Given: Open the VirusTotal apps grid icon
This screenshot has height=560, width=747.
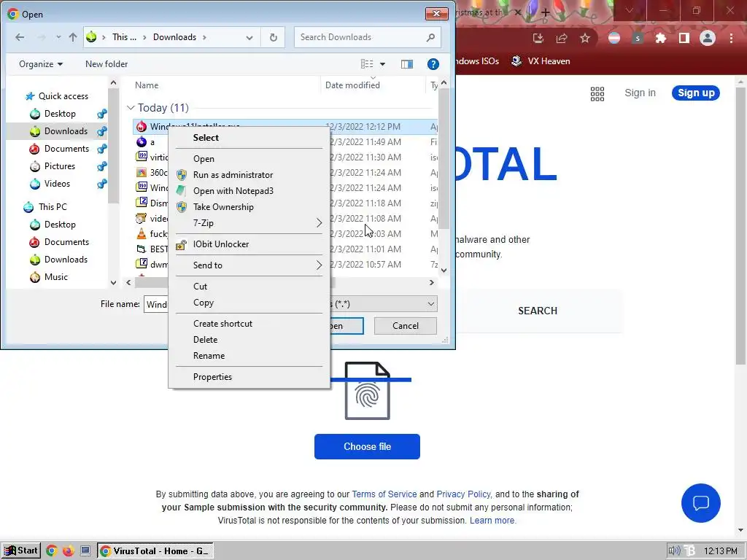Looking at the screenshot, I should 597,94.
